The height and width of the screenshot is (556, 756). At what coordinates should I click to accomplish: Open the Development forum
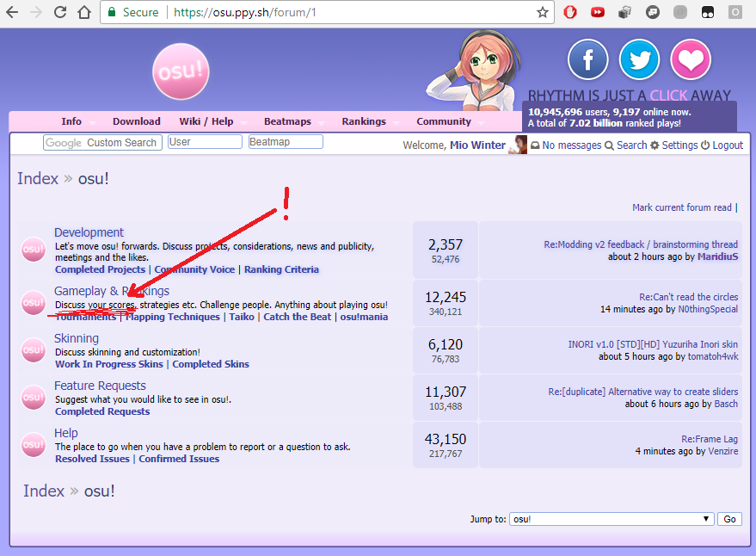click(89, 232)
